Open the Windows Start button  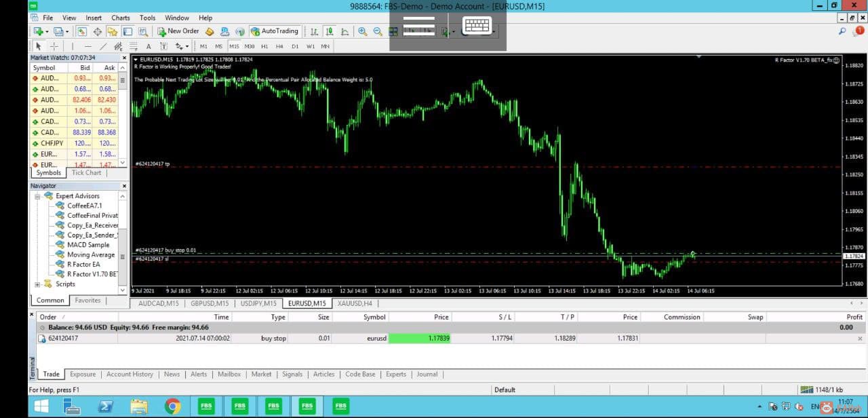[x=41, y=406]
